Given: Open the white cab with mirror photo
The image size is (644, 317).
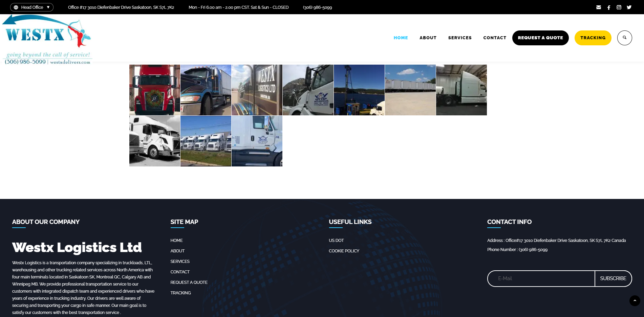Looking at the screenshot, I should pyautogui.click(x=308, y=90).
